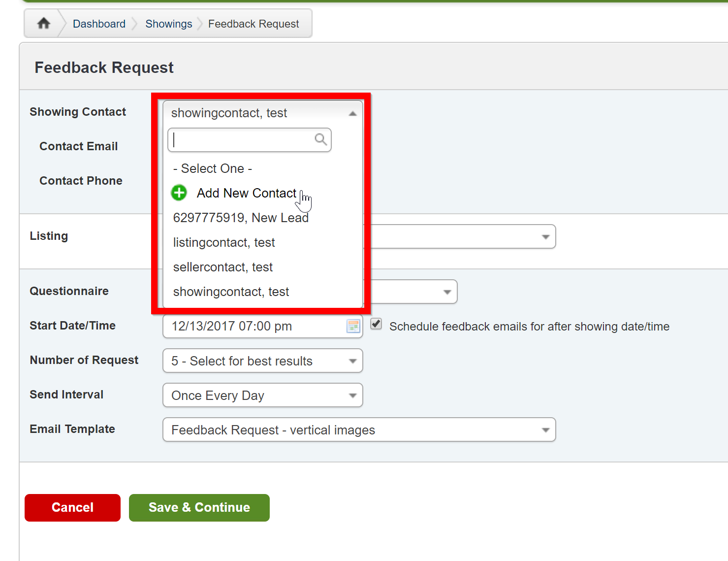Expand the Number of Request dropdown

click(263, 361)
